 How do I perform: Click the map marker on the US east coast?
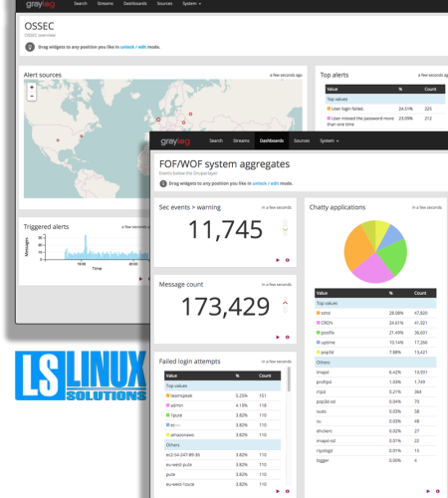coord(82,135)
